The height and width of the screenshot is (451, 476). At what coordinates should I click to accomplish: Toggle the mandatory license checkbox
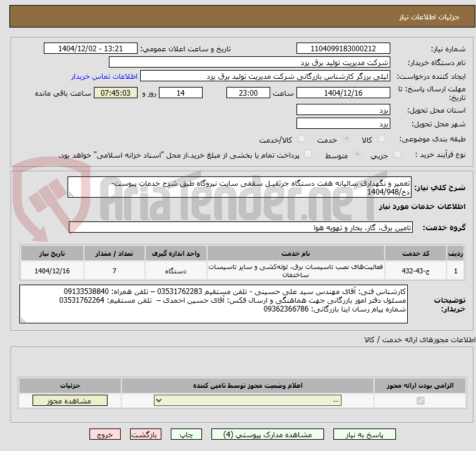tap(420, 400)
